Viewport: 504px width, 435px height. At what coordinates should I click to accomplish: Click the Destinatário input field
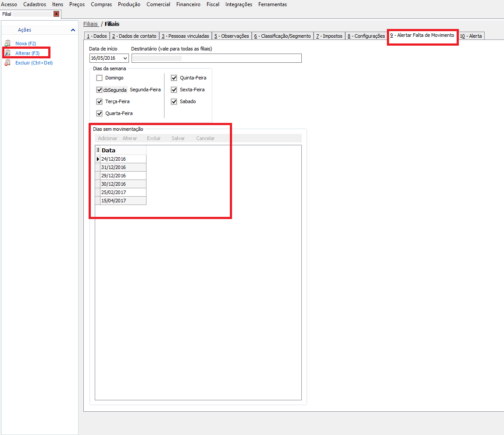[x=217, y=58]
